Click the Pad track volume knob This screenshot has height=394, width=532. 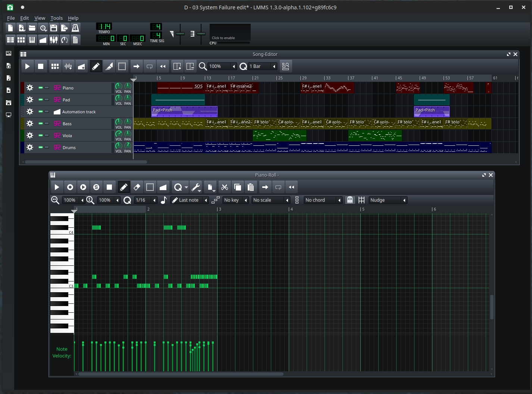pyautogui.click(x=119, y=98)
